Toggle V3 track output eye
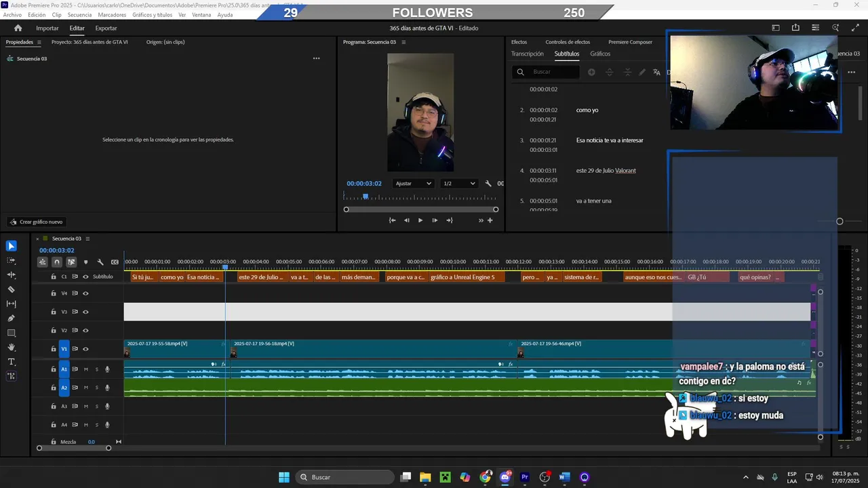The image size is (868, 488). pyautogui.click(x=85, y=312)
